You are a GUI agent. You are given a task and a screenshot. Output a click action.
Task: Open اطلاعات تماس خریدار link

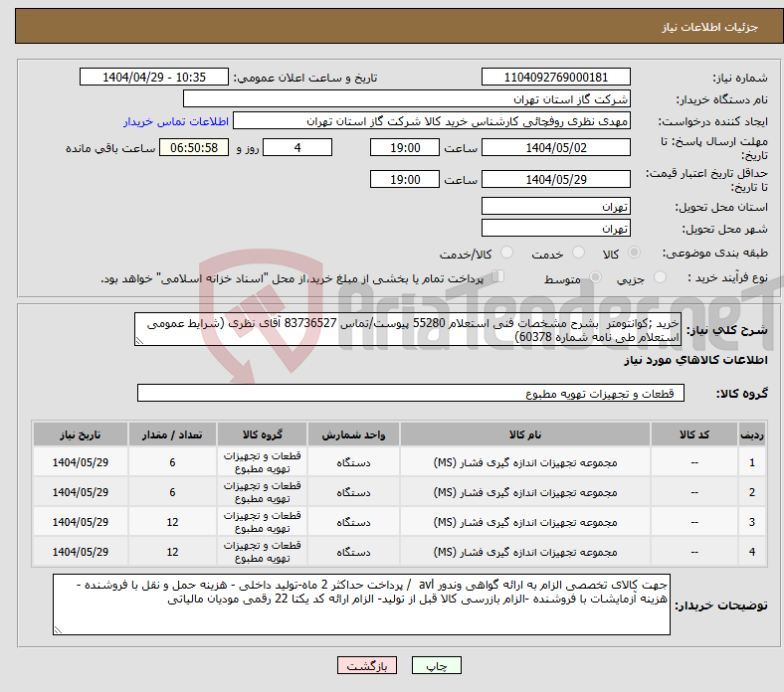pyautogui.click(x=176, y=121)
